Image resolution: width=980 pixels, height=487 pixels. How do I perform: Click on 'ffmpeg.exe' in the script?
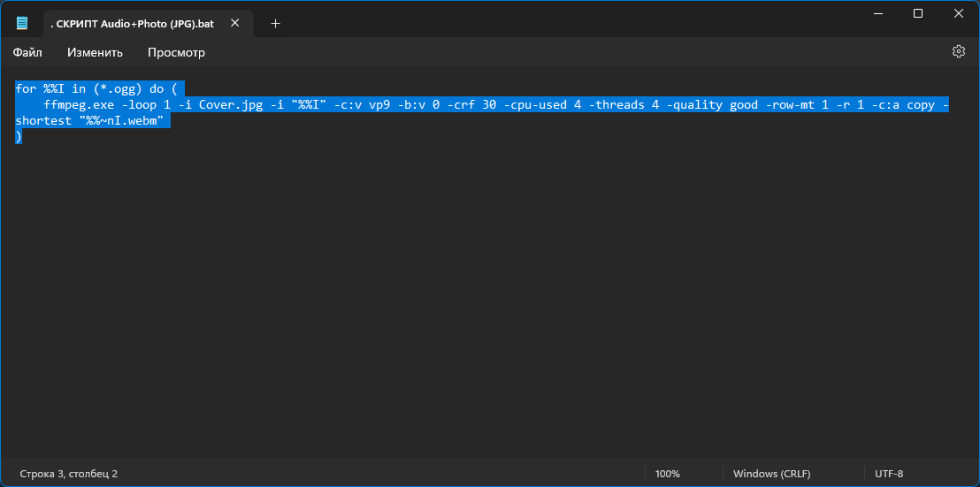point(79,105)
